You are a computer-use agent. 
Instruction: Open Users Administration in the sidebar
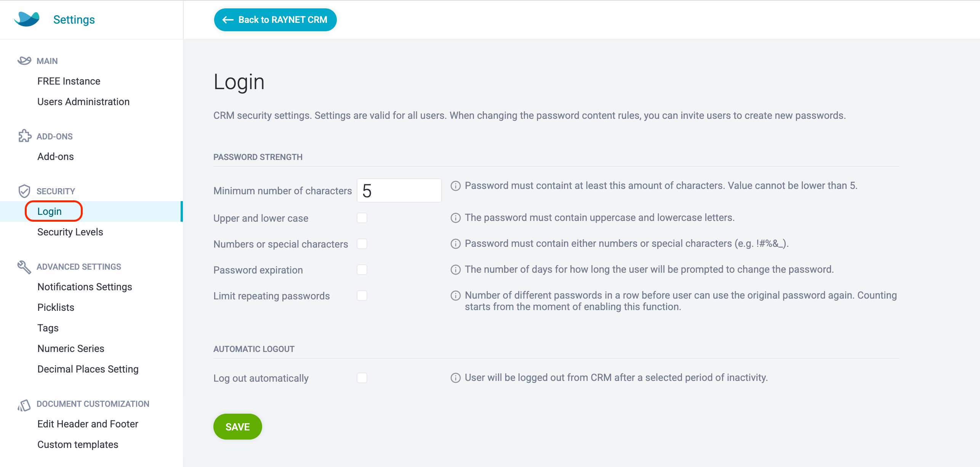[x=83, y=102]
